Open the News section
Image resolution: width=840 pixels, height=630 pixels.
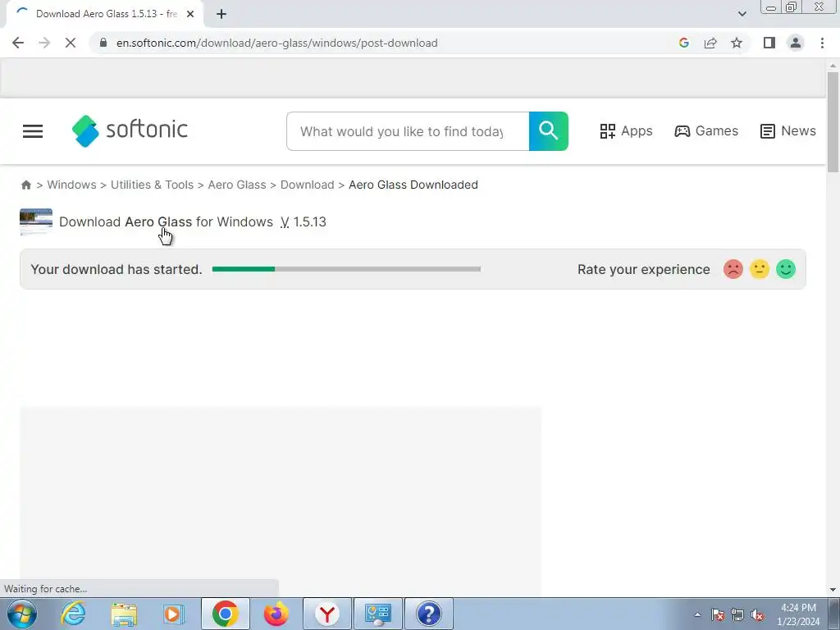pyautogui.click(x=788, y=130)
